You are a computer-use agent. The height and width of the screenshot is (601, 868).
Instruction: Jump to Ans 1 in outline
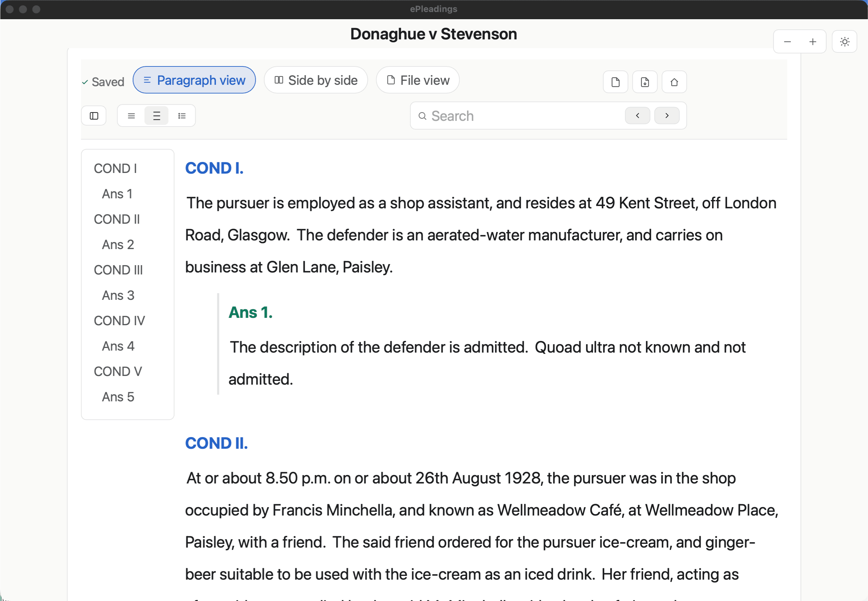(118, 194)
